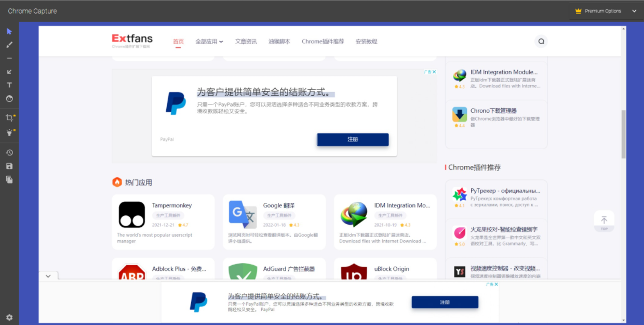Click the Chrono下载管理器 icon
The height and width of the screenshot is (325, 644).
click(x=460, y=114)
